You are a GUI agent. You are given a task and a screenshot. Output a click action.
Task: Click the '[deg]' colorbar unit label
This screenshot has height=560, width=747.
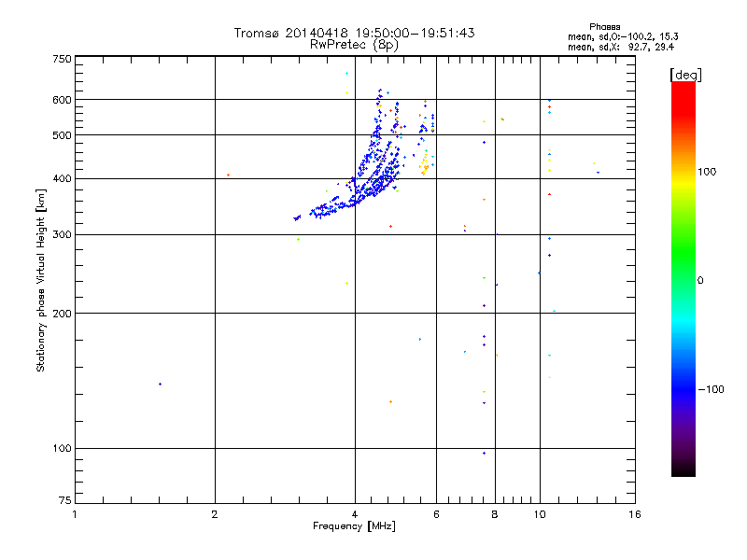coord(685,75)
